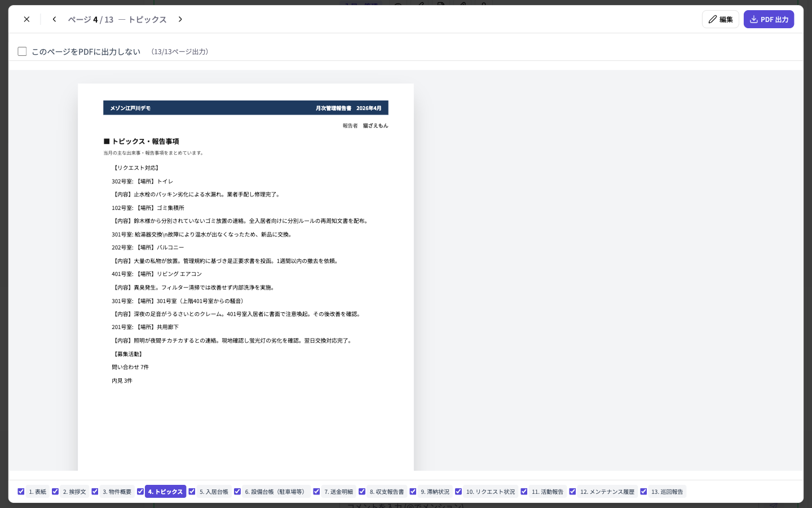
Task: Uncheck the 1. 表紙 page checkbox
Action: coord(21,492)
